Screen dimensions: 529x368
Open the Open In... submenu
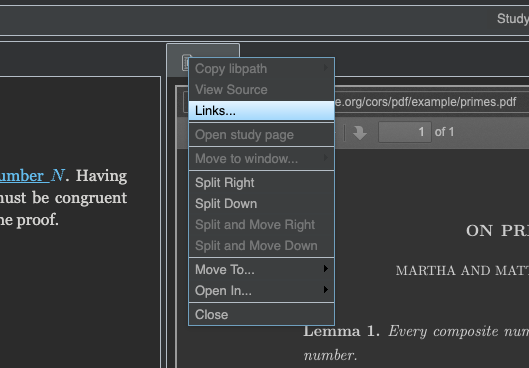[x=261, y=290]
